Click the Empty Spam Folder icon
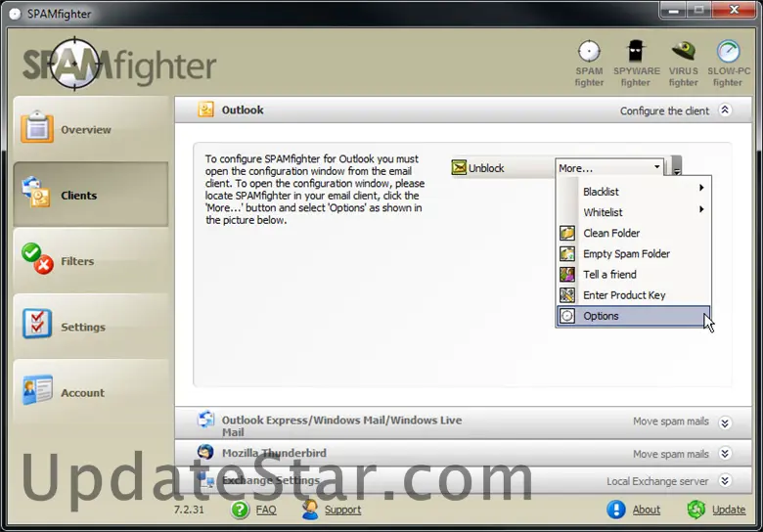This screenshot has width=763, height=532. tap(567, 254)
